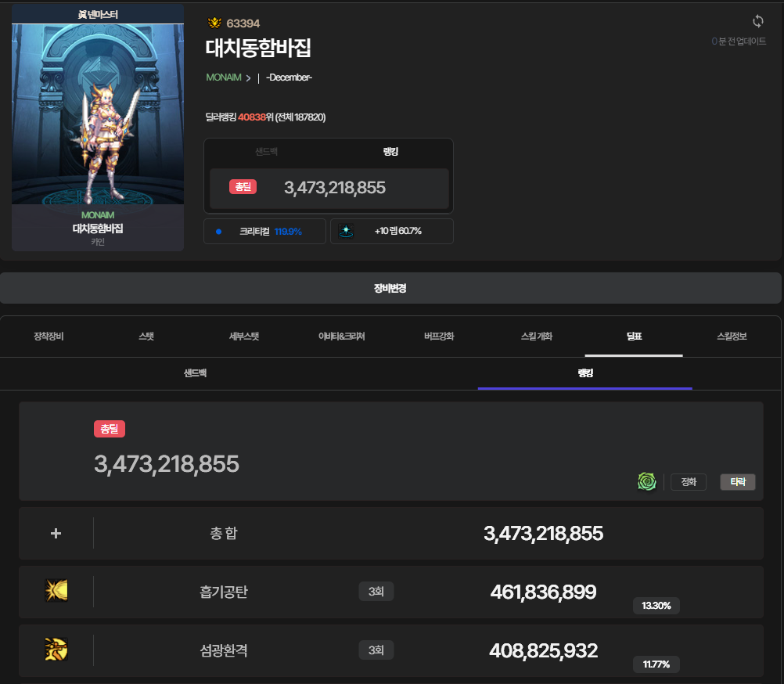Open the 장착장비 tab

[x=49, y=337]
